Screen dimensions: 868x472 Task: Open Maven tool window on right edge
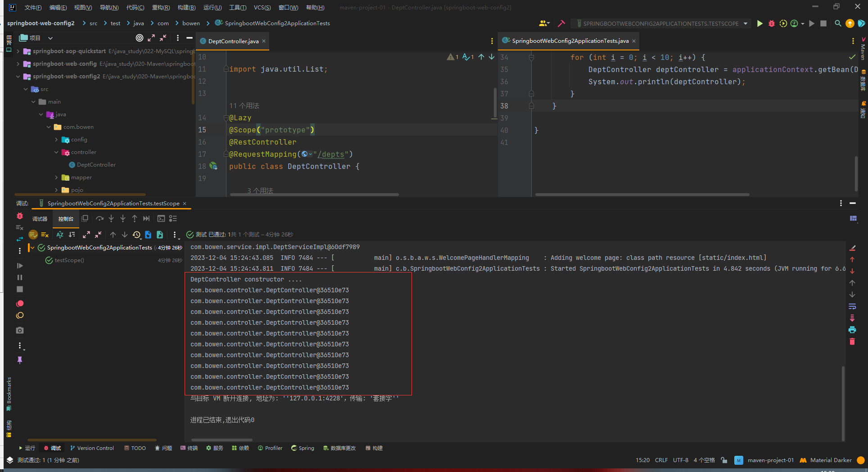click(x=863, y=49)
